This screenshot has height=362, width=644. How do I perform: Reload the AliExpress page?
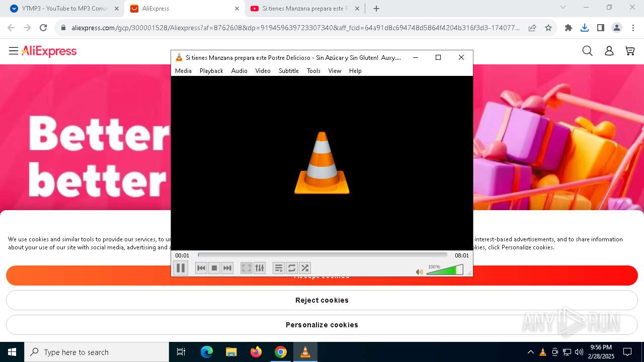pyautogui.click(x=43, y=28)
